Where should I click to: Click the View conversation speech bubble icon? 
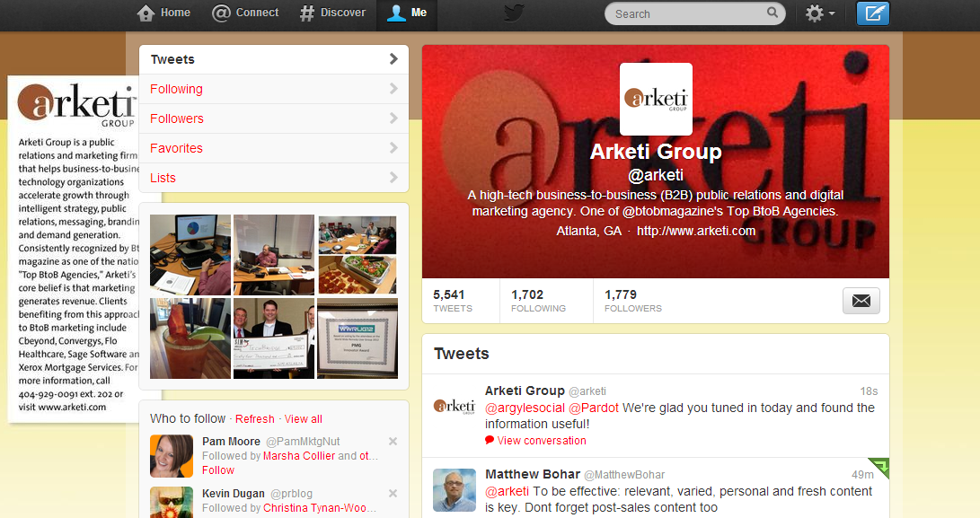tap(490, 440)
